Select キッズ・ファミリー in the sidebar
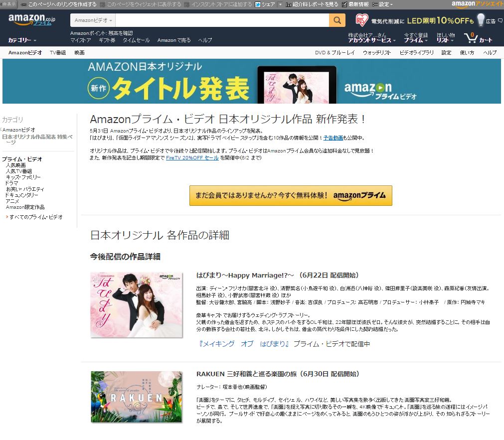Image resolution: width=504 pixels, height=440 pixels. tap(23, 177)
